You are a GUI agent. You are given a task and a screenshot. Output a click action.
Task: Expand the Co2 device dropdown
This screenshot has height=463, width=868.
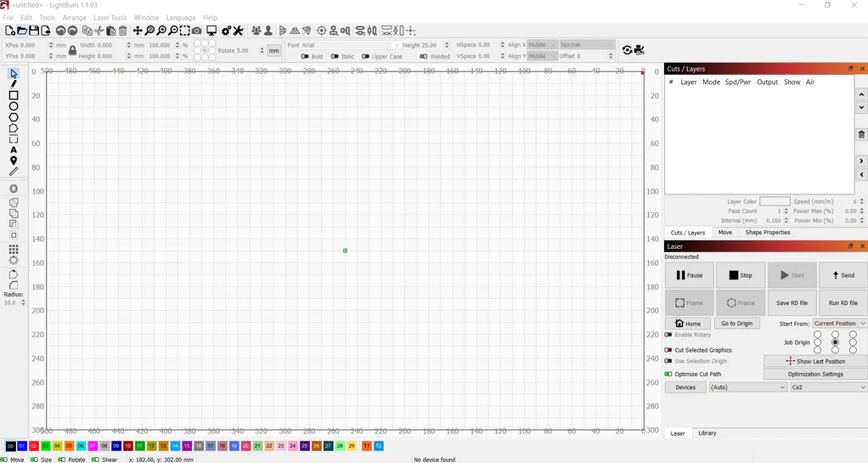point(829,387)
